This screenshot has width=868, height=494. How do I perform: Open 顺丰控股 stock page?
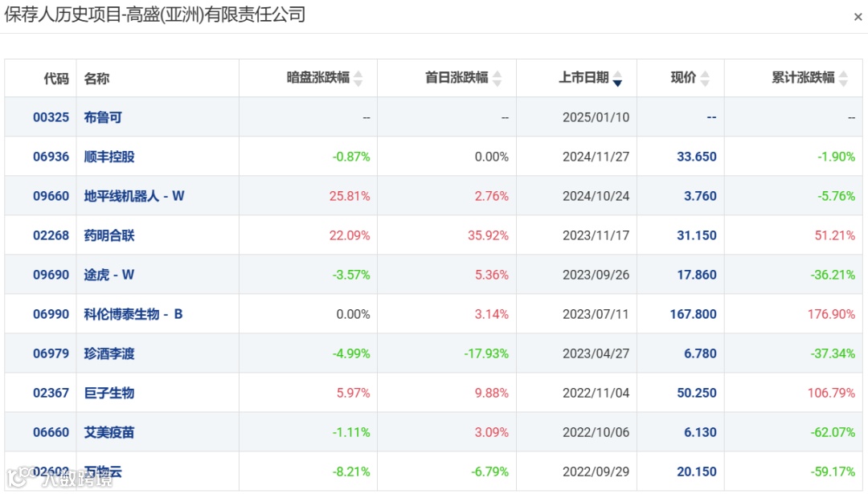(109, 157)
